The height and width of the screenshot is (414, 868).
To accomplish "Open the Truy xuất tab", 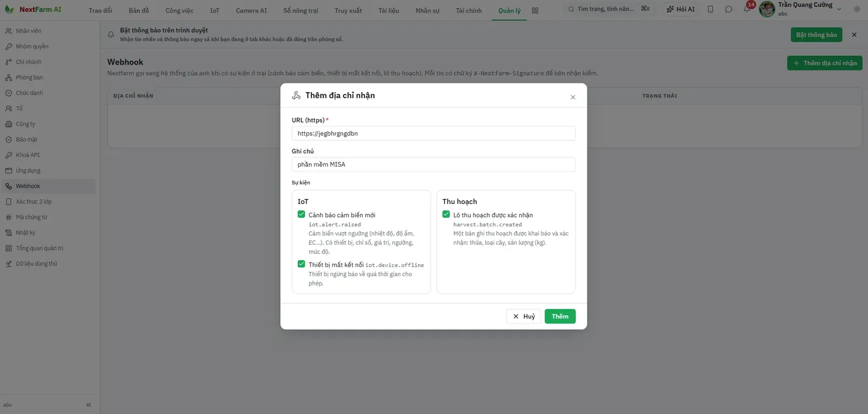I will [348, 10].
